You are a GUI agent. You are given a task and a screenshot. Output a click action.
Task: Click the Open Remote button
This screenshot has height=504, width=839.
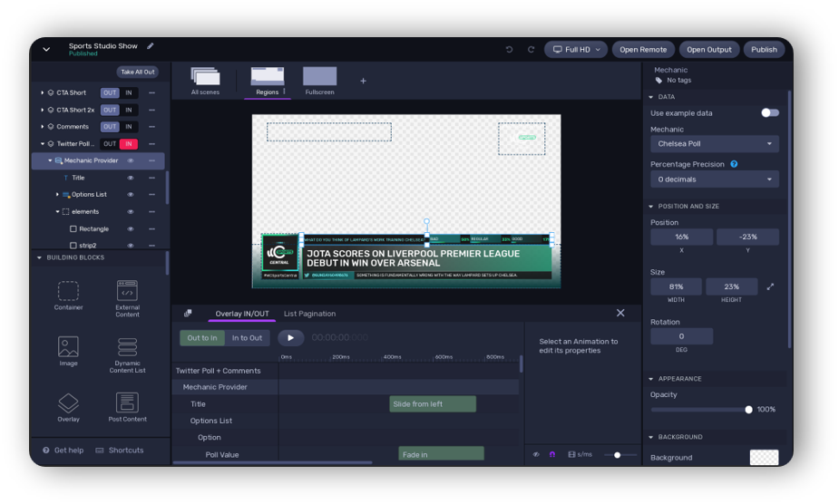643,50
